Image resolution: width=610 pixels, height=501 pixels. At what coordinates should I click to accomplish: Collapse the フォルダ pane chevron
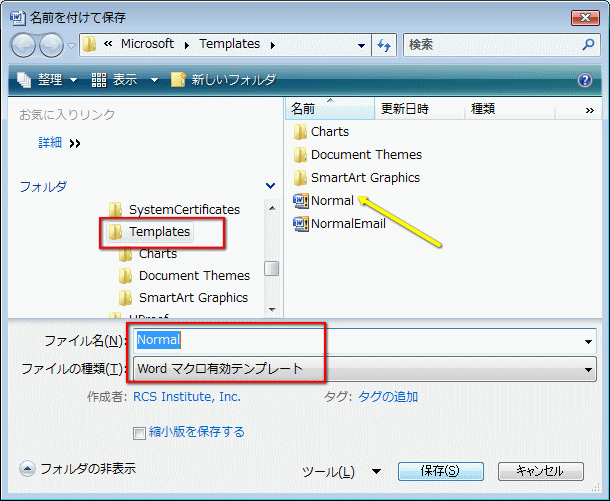pos(270,186)
